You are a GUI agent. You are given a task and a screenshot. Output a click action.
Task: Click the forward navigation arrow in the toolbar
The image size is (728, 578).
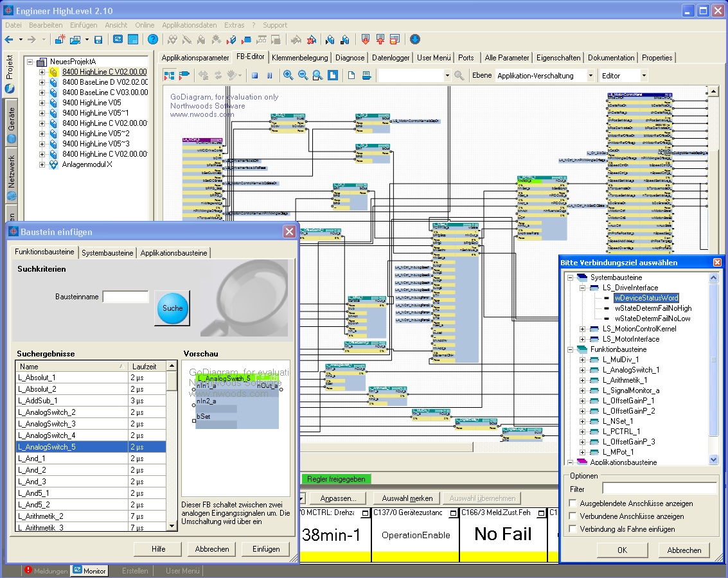(31, 40)
